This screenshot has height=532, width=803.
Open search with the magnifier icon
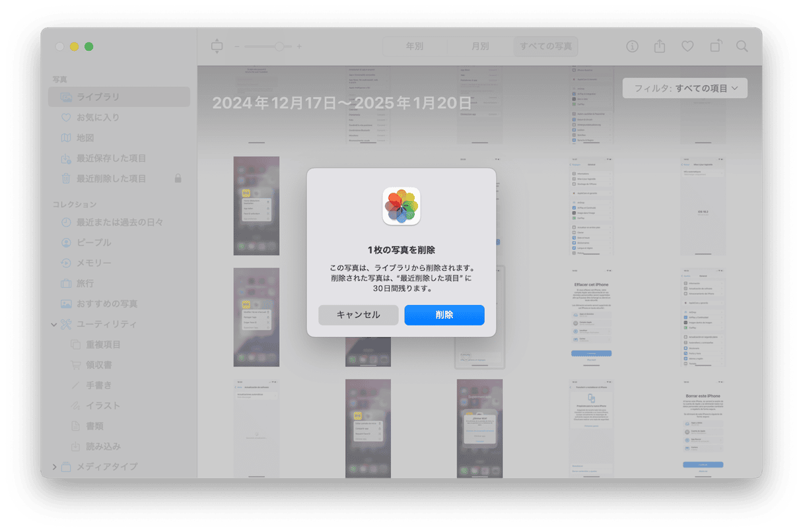tap(742, 46)
